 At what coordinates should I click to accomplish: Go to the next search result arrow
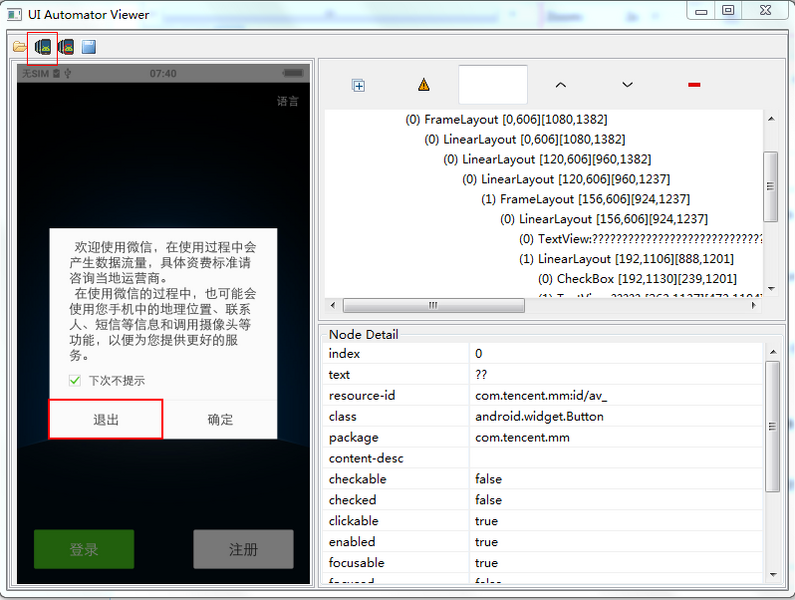click(628, 85)
